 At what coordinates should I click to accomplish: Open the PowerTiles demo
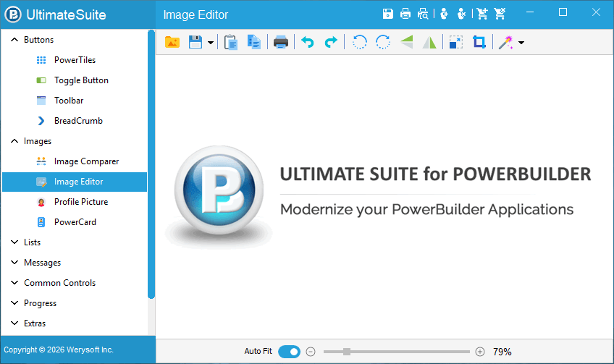pyautogui.click(x=75, y=60)
